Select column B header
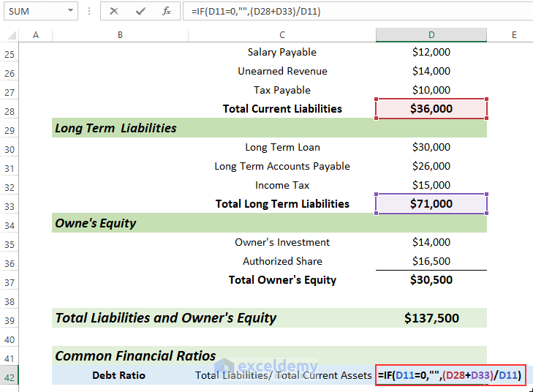The height and width of the screenshot is (392, 533). click(x=120, y=35)
